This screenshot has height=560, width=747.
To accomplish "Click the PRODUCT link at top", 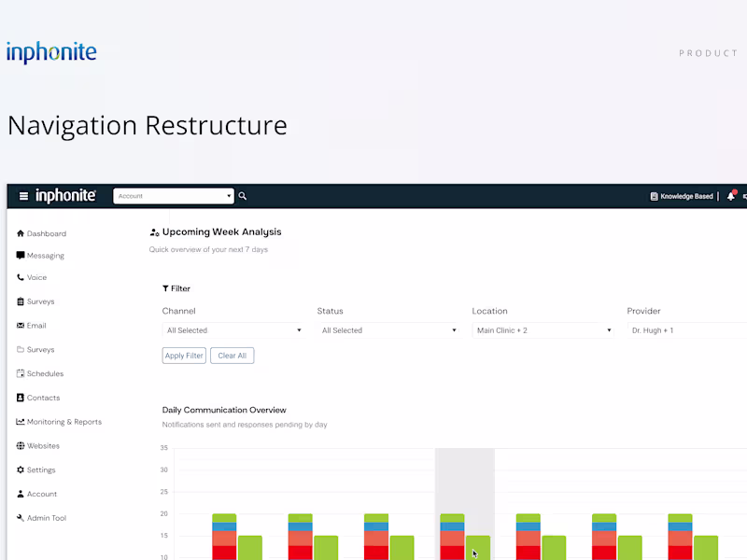I will 709,53.
